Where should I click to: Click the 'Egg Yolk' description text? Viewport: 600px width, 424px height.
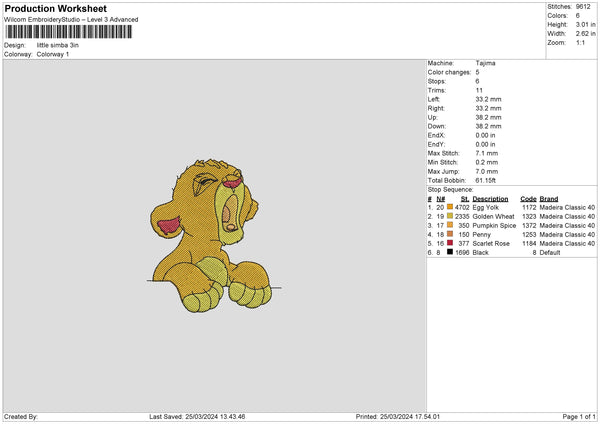point(486,207)
